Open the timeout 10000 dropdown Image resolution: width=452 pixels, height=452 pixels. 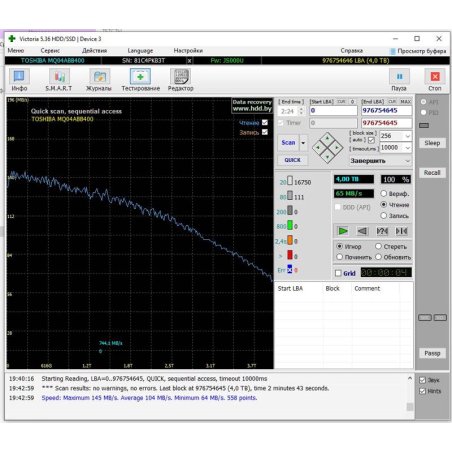(x=396, y=148)
